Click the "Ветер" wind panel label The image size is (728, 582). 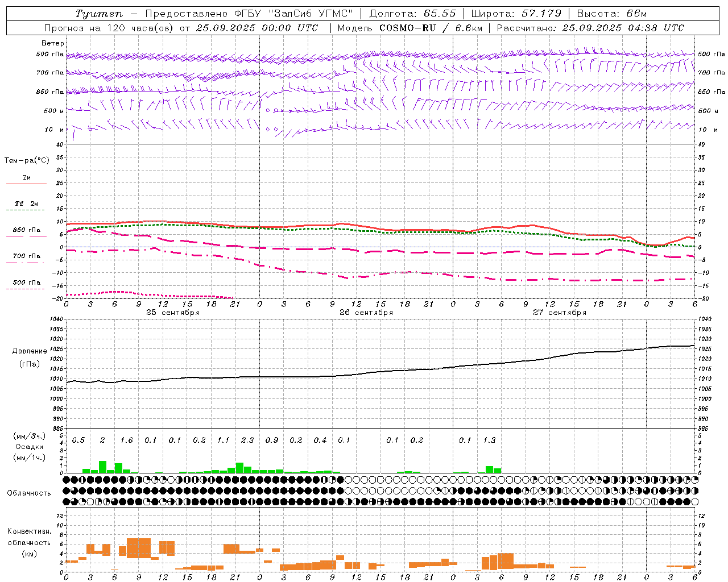pyautogui.click(x=53, y=43)
